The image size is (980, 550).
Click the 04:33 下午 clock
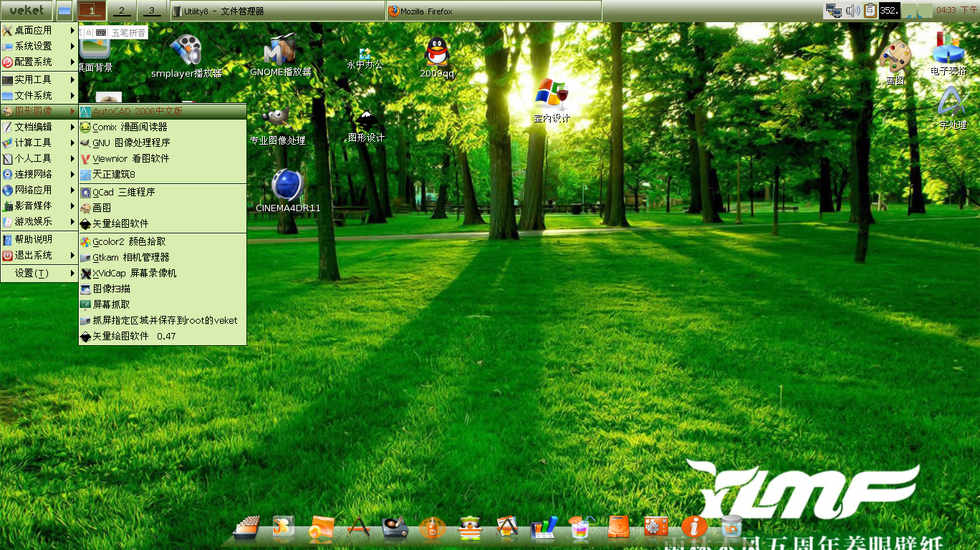tap(956, 10)
